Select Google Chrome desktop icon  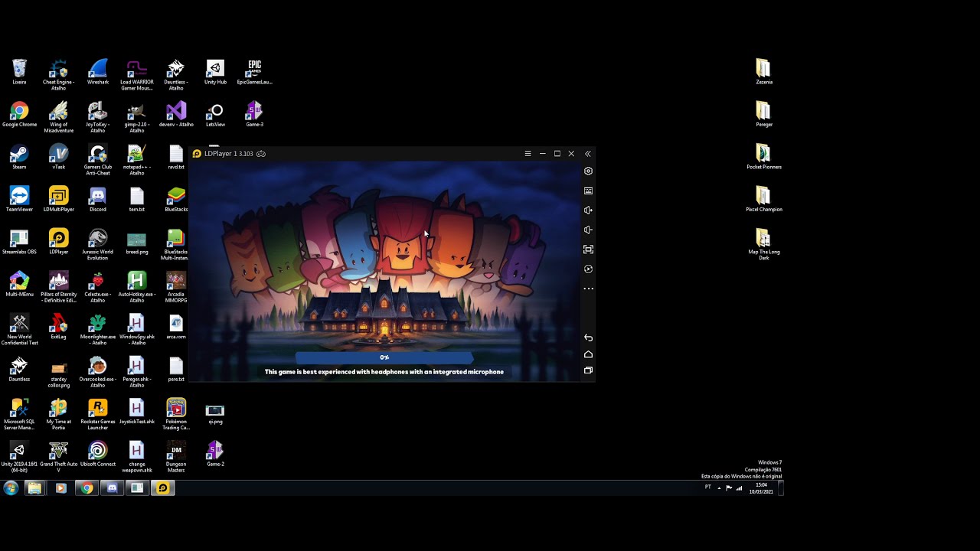(19, 115)
